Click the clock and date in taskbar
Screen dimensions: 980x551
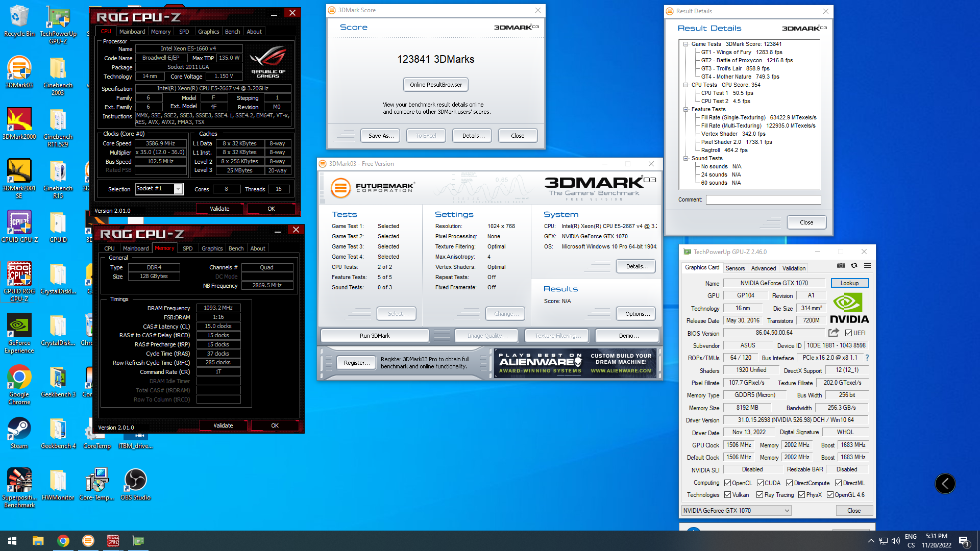pos(936,541)
